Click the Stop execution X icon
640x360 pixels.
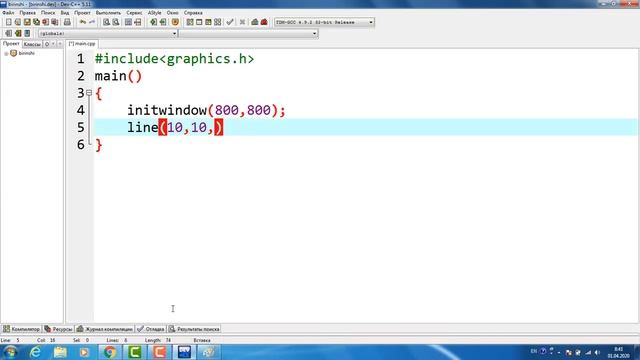click(x=242, y=22)
